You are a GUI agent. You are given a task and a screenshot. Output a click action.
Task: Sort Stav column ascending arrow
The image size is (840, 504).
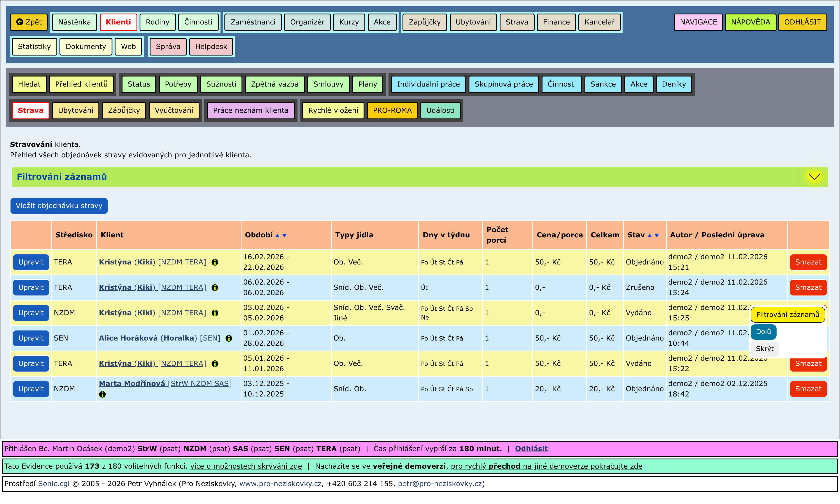point(649,235)
